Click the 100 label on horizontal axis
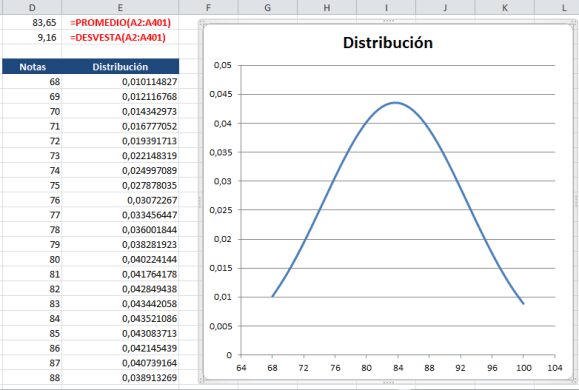 [x=523, y=368]
